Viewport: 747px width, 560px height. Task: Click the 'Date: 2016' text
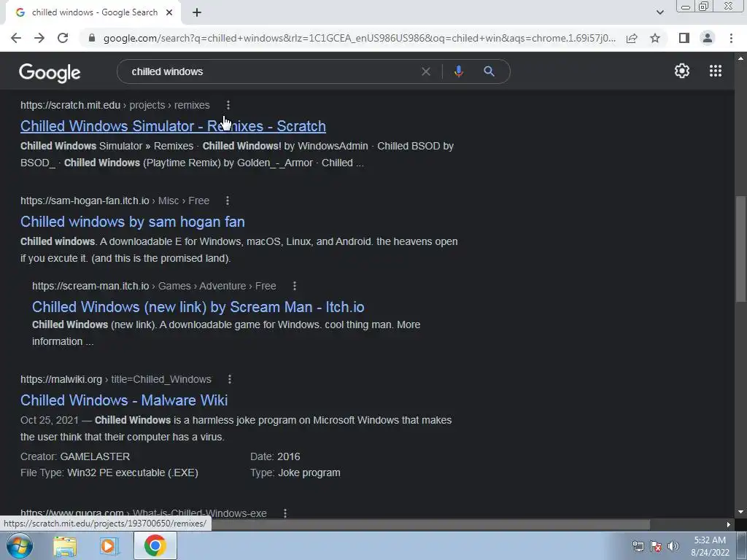click(275, 456)
